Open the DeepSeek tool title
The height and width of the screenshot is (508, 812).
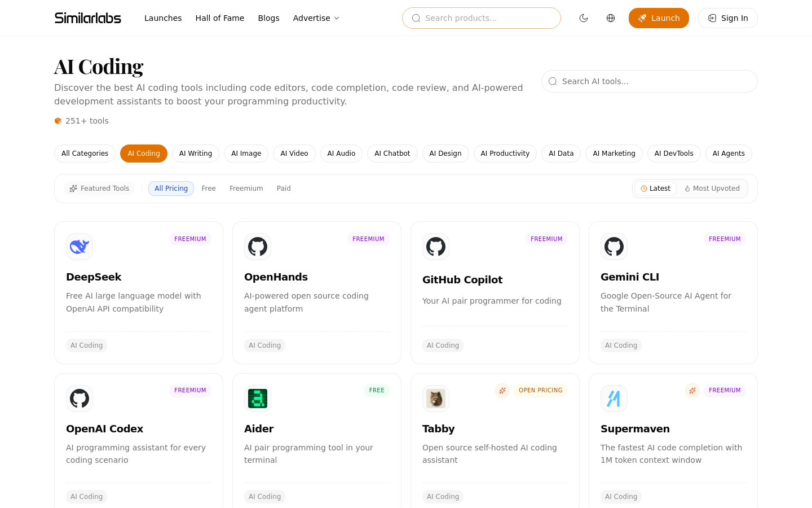(x=94, y=277)
